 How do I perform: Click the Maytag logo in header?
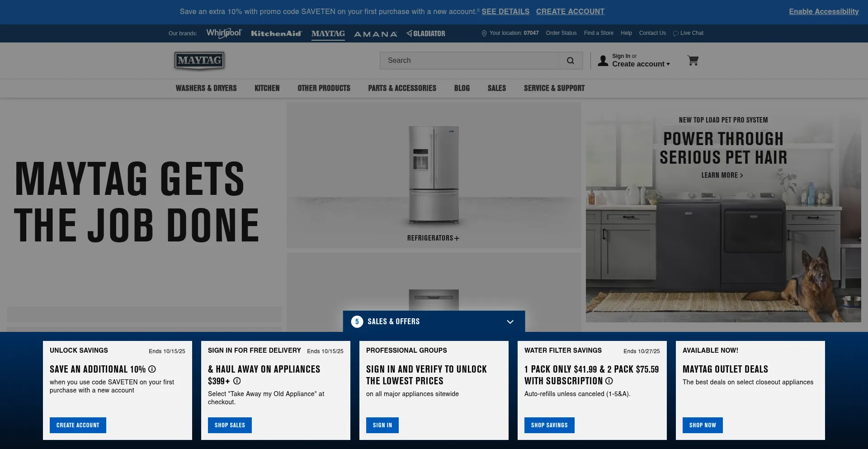pos(199,61)
